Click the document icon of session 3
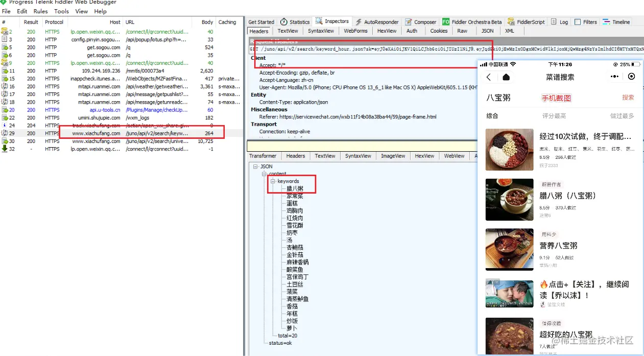The width and height of the screenshot is (644, 356). click(5, 39)
